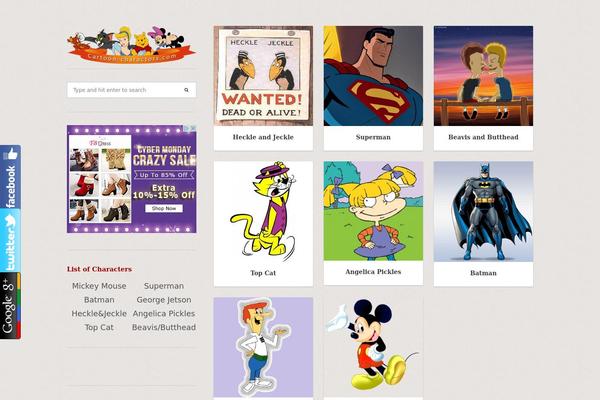This screenshot has width=600, height=400.
Task: Select Top Cat in List of Characters
Action: [x=99, y=327]
